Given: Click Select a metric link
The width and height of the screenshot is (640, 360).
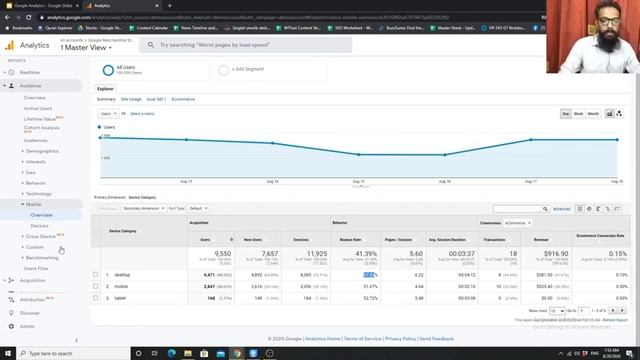Looking at the screenshot, I should [x=142, y=114].
